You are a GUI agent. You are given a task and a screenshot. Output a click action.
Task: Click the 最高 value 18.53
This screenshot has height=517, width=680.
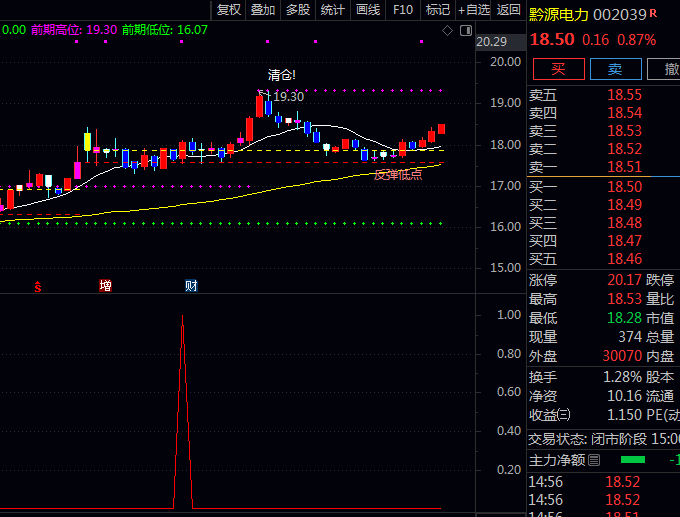pos(624,299)
